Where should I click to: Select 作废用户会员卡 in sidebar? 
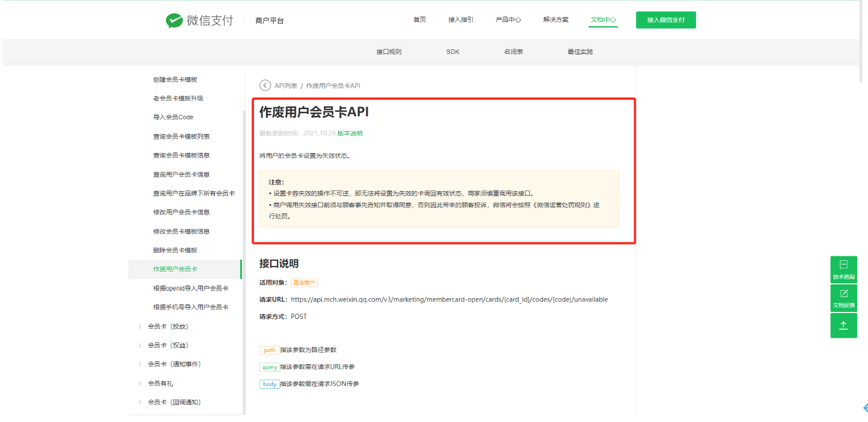point(185,269)
